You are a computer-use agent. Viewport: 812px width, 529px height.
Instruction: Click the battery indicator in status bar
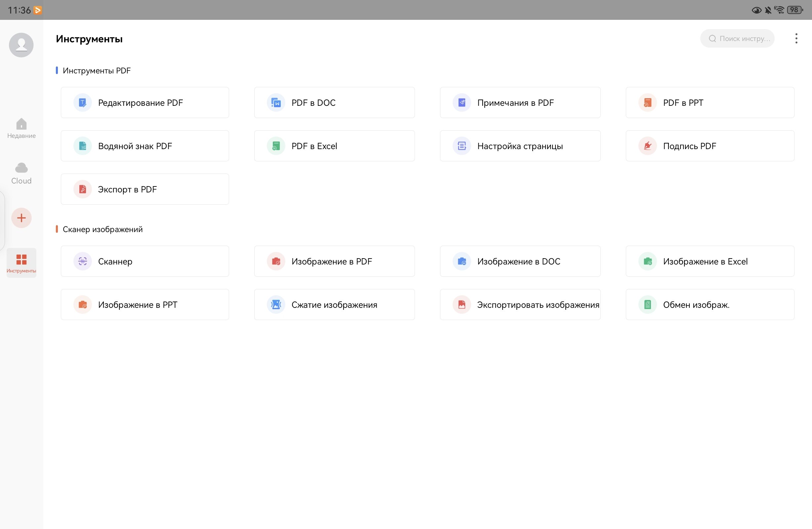[795, 10]
